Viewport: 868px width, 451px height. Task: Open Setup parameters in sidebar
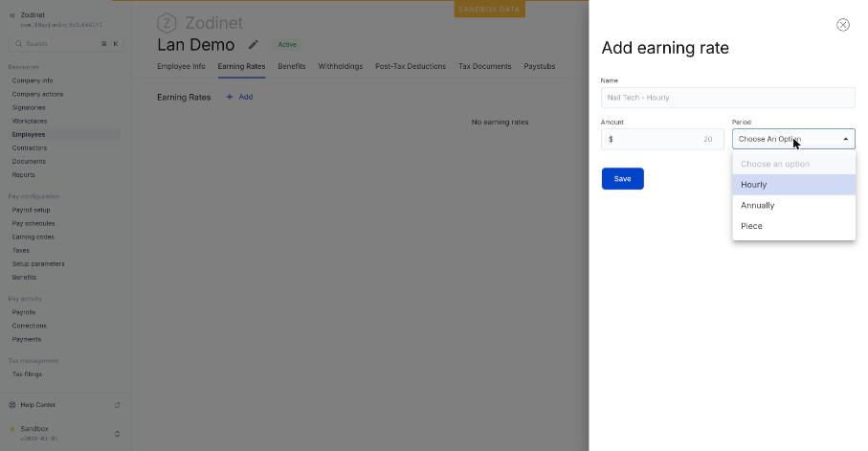tap(38, 263)
